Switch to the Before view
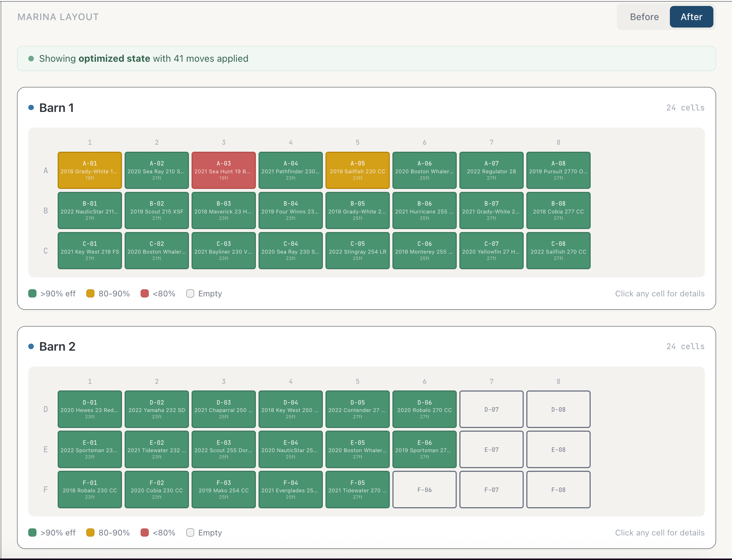 click(644, 17)
